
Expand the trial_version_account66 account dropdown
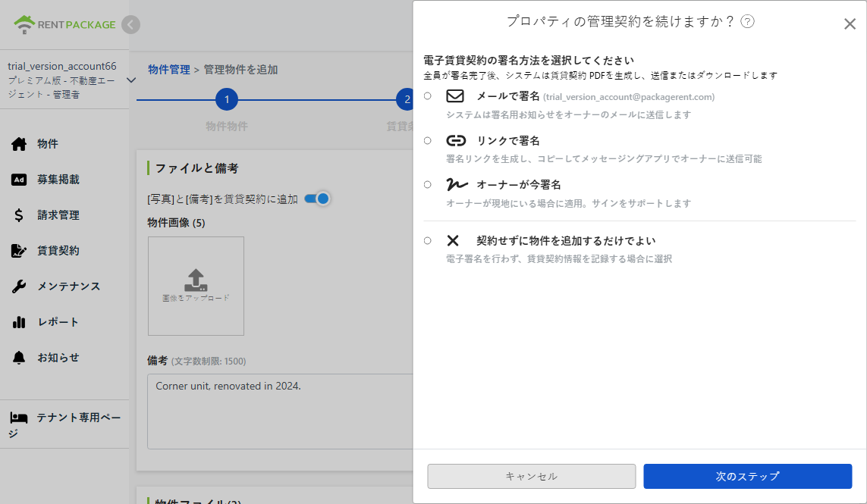coord(131,80)
